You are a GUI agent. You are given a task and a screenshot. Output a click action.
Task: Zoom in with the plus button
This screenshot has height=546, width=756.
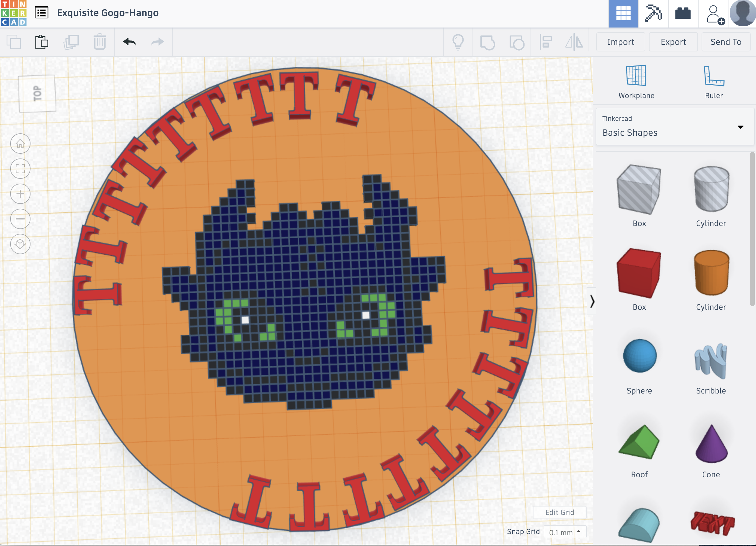20,194
